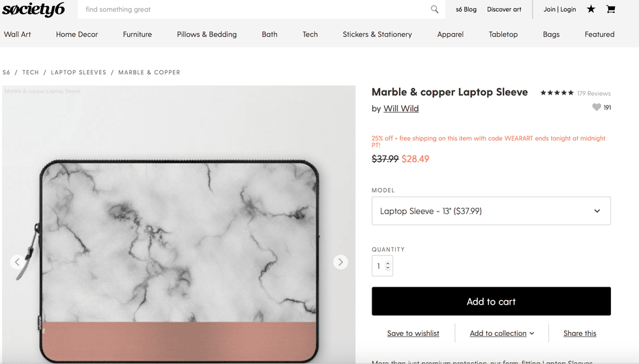Go to Laptop Sleeves breadcrumb
The image size is (639, 364).
tap(78, 72)
